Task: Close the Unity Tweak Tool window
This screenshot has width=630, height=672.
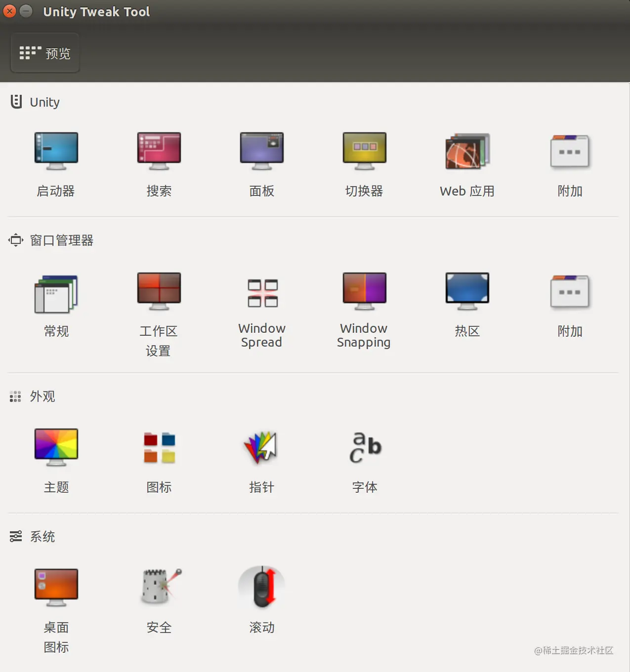Action: pos(9,11)
